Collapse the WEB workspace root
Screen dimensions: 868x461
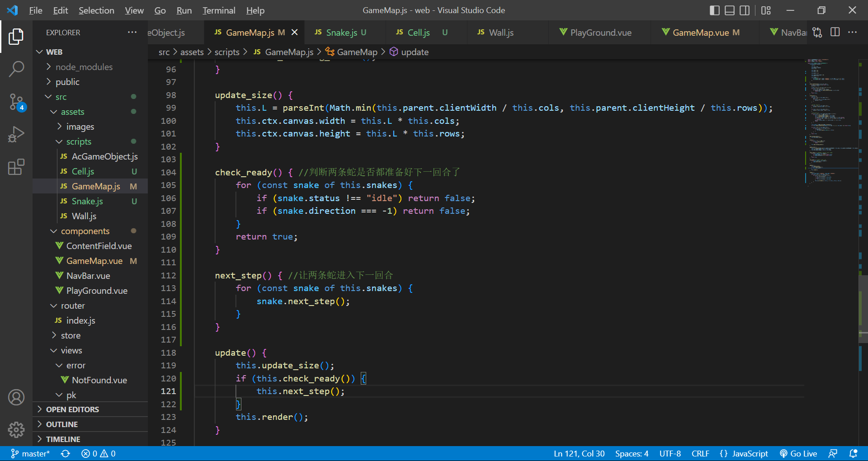click(90, 52)
